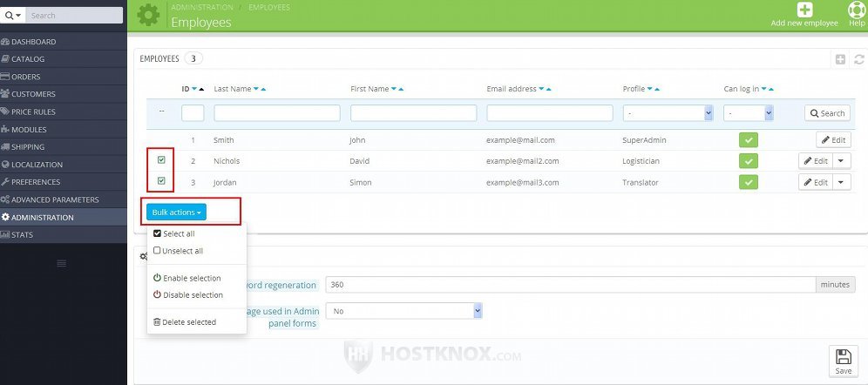This screenshot has width=868, height=385.
Task: Click the Last Name filter field
Action: (x=277, y=113)
